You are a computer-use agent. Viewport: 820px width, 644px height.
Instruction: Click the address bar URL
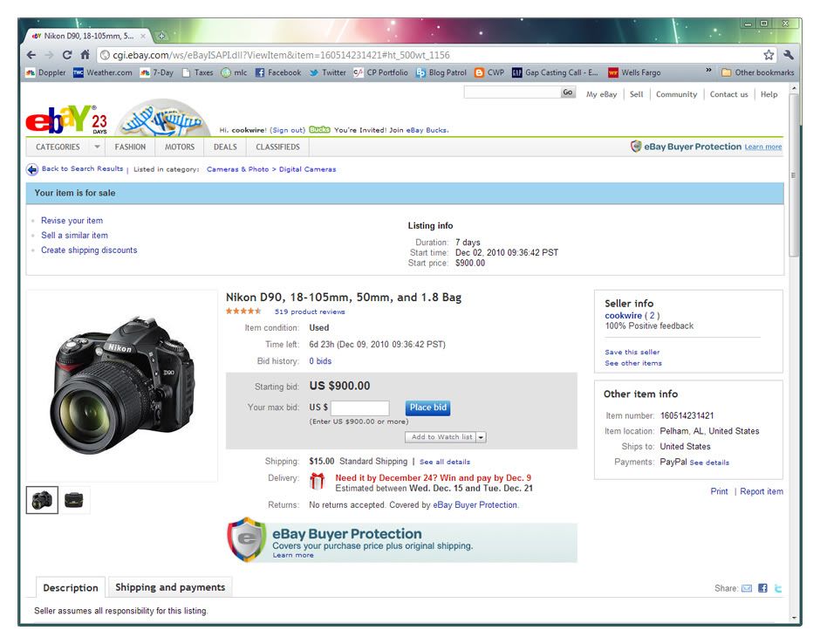(x=282, y=55)
